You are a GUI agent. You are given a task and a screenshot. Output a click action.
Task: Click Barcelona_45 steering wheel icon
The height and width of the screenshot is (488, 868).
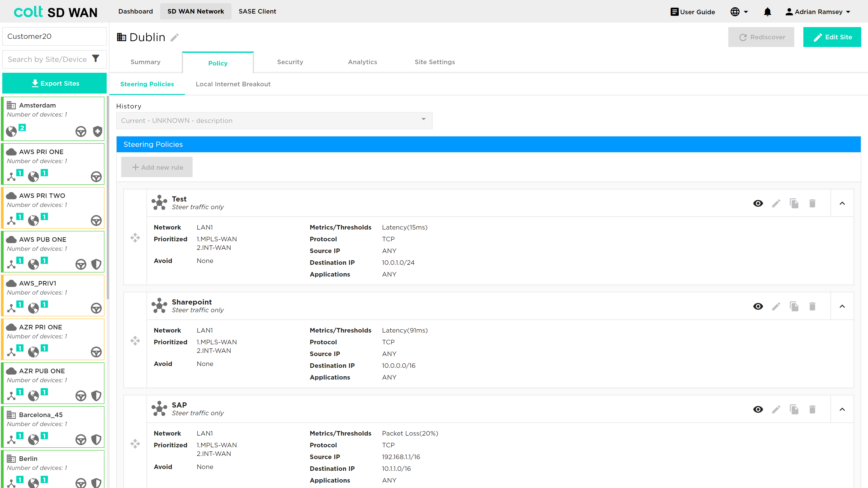[81, 439]
